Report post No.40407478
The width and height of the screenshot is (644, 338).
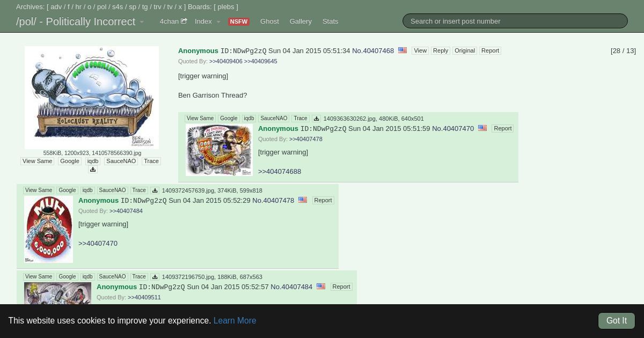(x=323, y=200)
